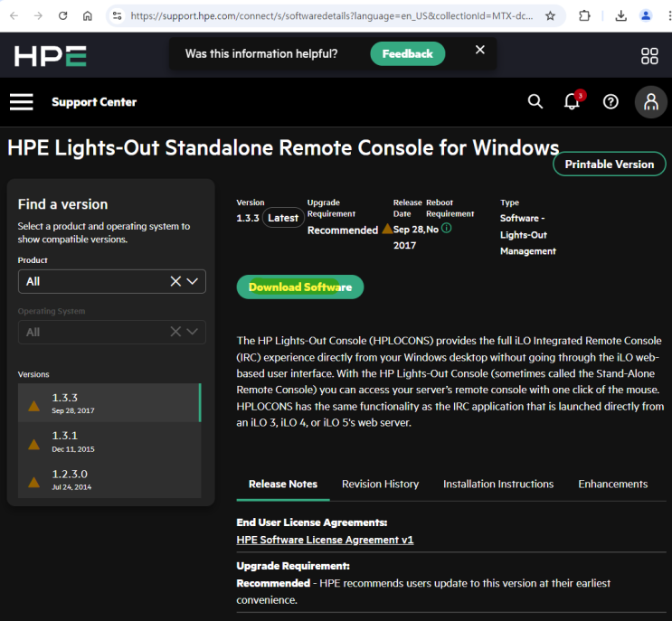672x621 pixels.
Task: Click the Reboot Requirement info icon
Action: 446,229
